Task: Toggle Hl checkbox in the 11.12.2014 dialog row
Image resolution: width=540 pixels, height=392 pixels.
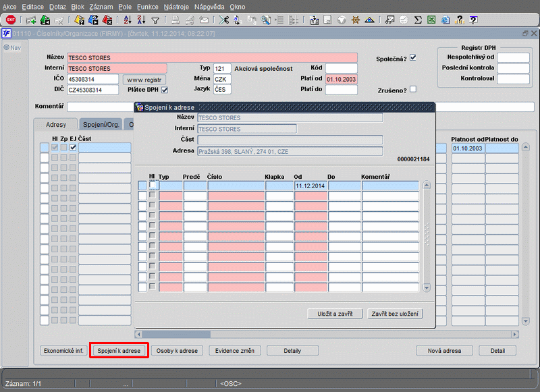Action: 153,185
